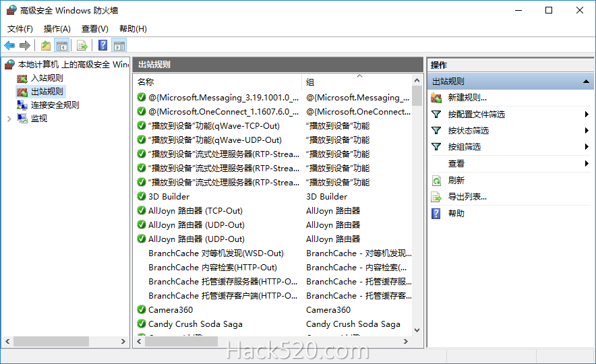Click the 新建规则 brick wall icon
Screen dimensions: 596x364
(436, 98)
